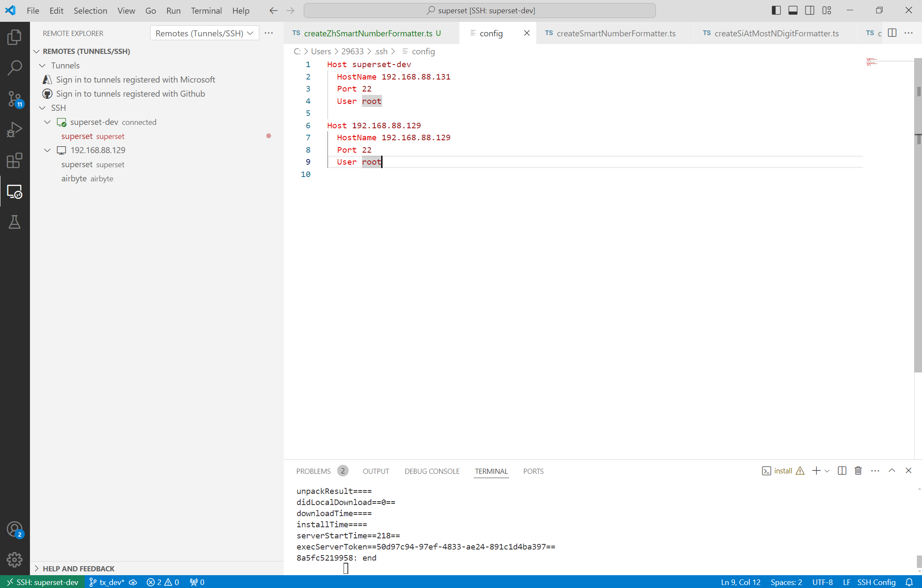Open the customize layout icon

(827, 11)
